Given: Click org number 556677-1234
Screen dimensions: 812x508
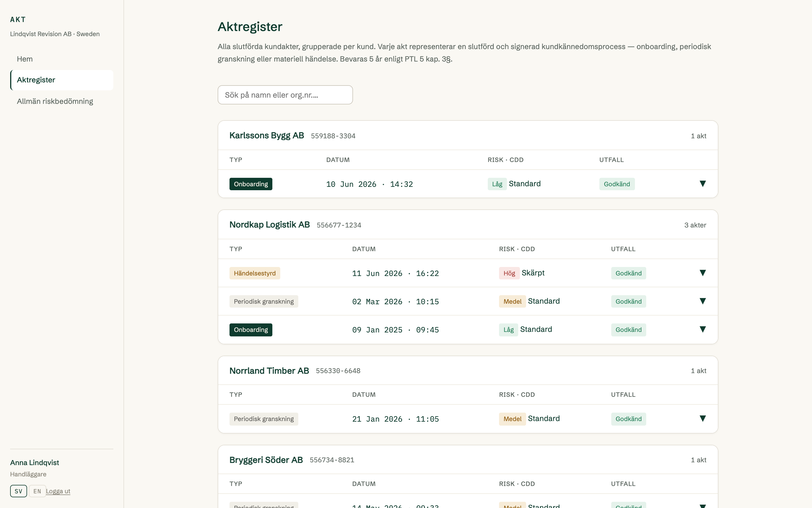Looking at the screenshot, I should [x=339, y=225].
